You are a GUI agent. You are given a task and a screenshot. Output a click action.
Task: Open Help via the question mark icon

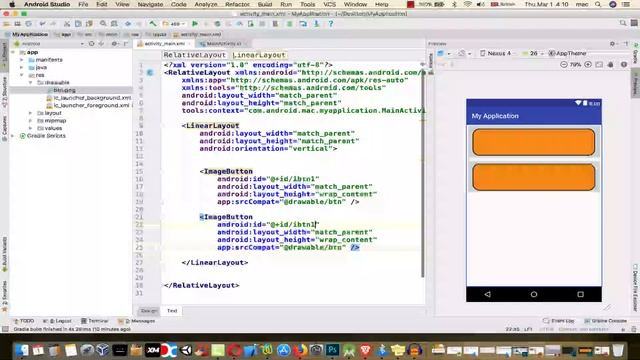[331, 24]
